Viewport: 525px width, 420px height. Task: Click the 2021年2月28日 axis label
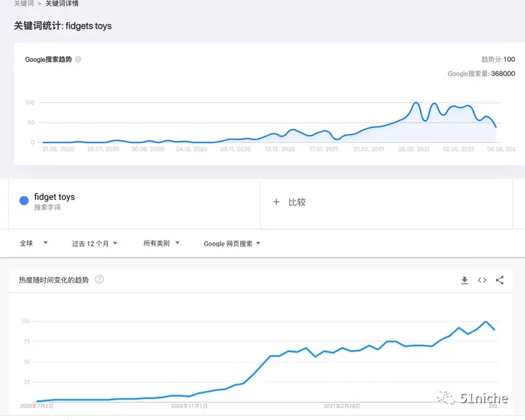(342, 406)
